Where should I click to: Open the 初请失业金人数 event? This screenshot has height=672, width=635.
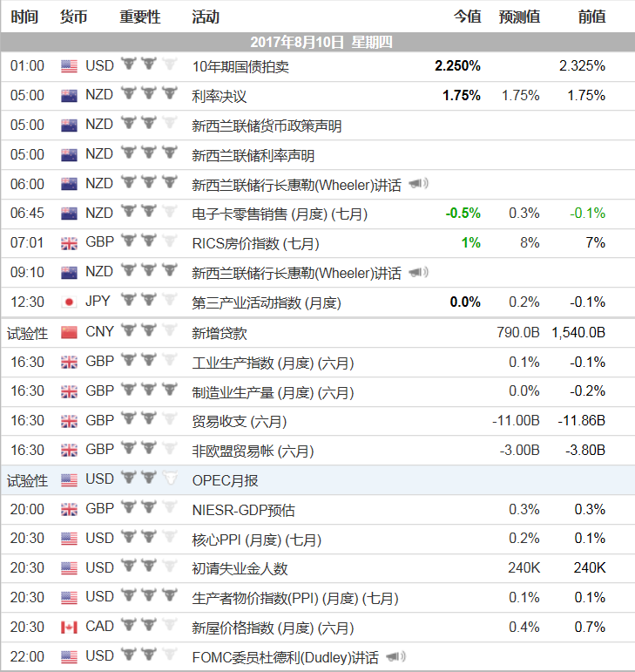(240, 568)
